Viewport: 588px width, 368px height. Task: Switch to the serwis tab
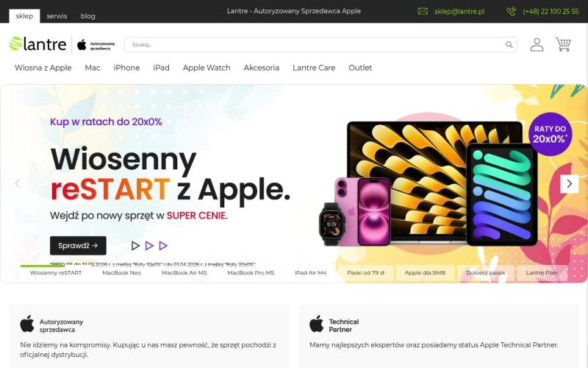(x=57, y=16)
